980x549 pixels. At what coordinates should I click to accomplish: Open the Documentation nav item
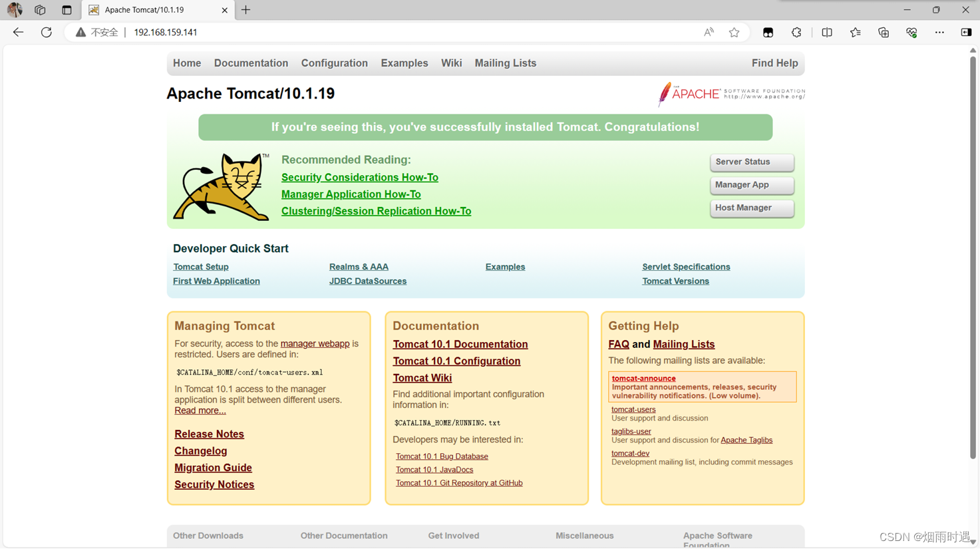[251, 63]
